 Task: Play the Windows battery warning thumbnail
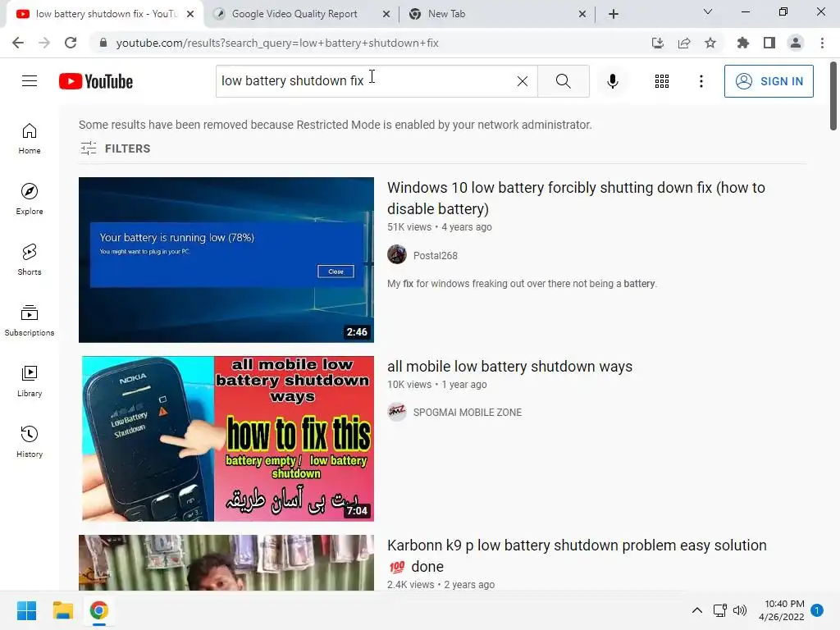(226, 260)
